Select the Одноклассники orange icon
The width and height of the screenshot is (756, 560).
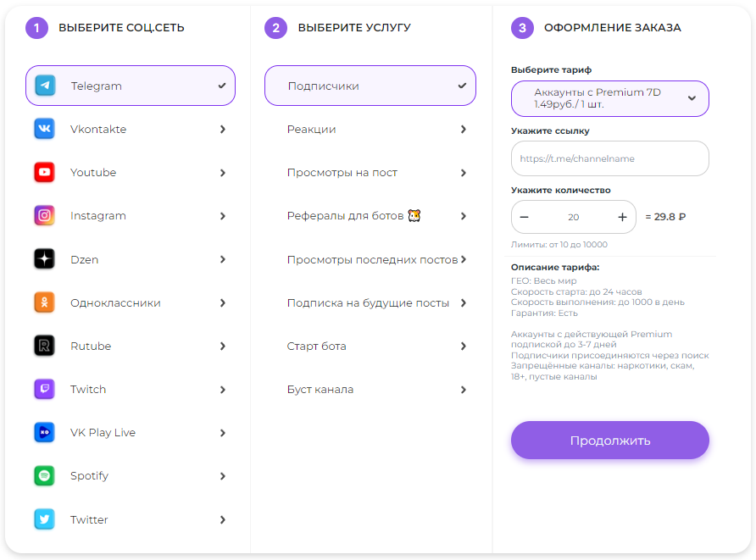coord(45,302)
